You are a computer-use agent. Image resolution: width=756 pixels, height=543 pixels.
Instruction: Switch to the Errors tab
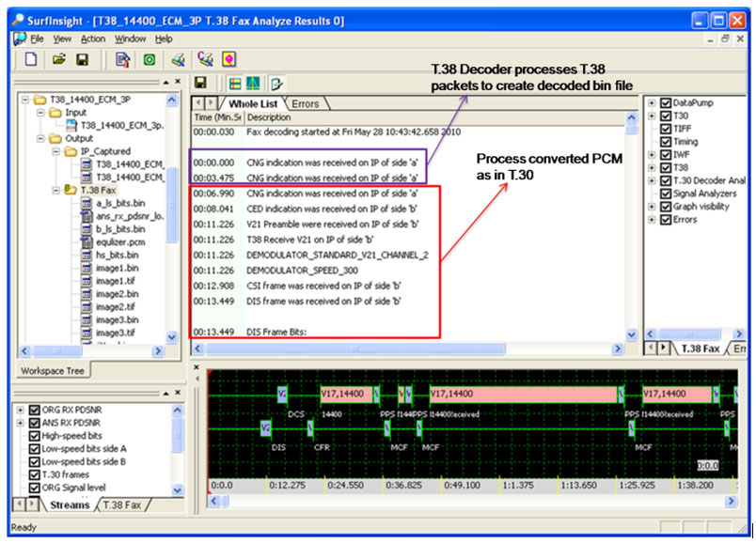(305, 103)
